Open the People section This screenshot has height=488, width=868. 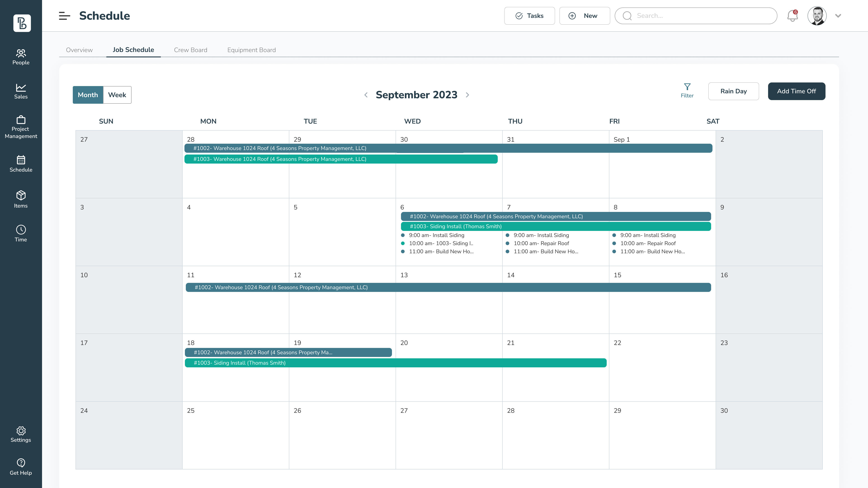point(21,57)
